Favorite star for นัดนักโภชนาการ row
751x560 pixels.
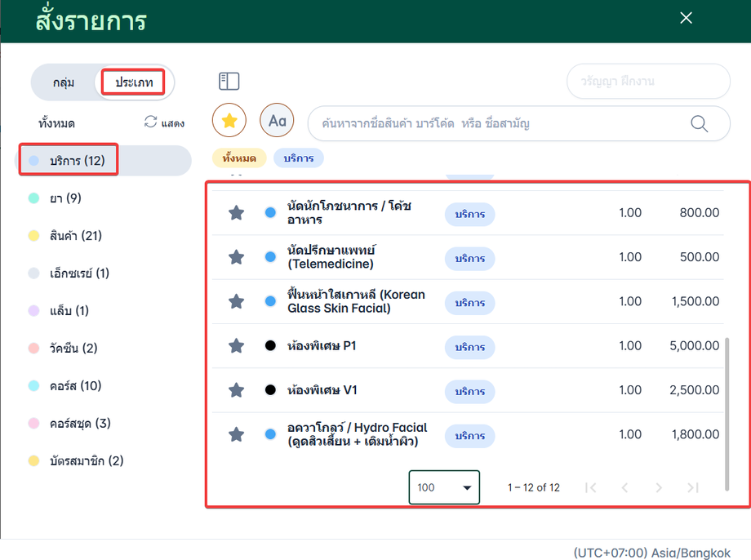click(236, 213)
